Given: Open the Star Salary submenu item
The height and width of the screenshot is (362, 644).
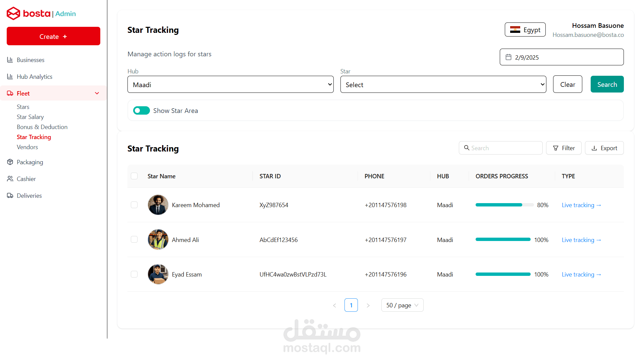Looking at the screenshot, I should [x=30, y=117].
